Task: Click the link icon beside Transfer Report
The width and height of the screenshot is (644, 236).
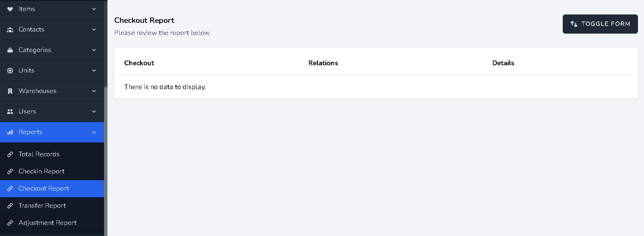Action: point(10,205)
